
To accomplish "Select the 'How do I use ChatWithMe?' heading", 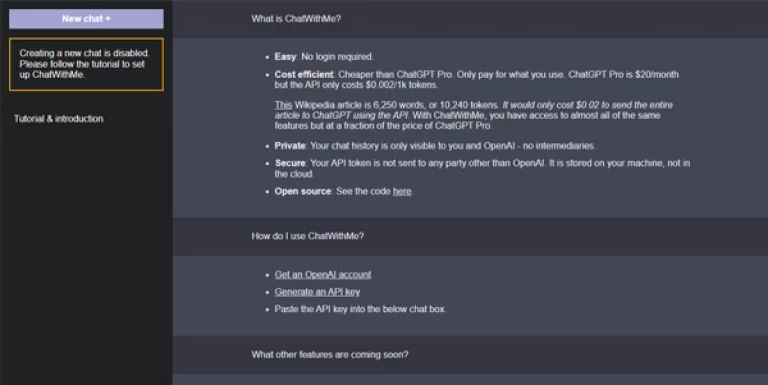I will [308, 236].
